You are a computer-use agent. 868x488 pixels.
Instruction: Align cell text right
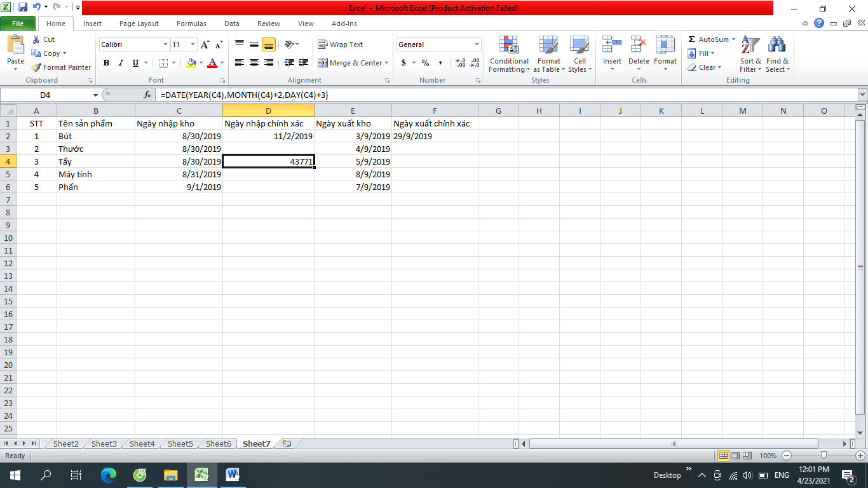click(x=269, y=63)
